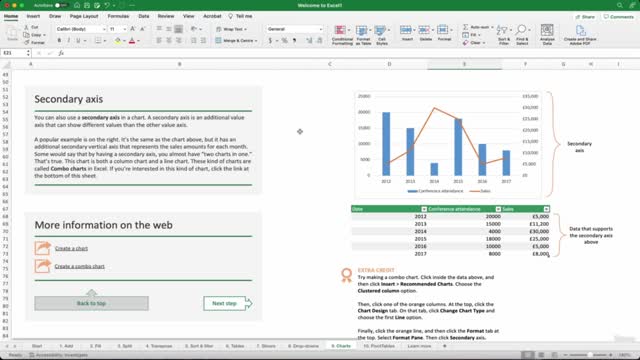Toggle align text left
This screenshot has width=640, height=360.
click(x=159, y=41)
